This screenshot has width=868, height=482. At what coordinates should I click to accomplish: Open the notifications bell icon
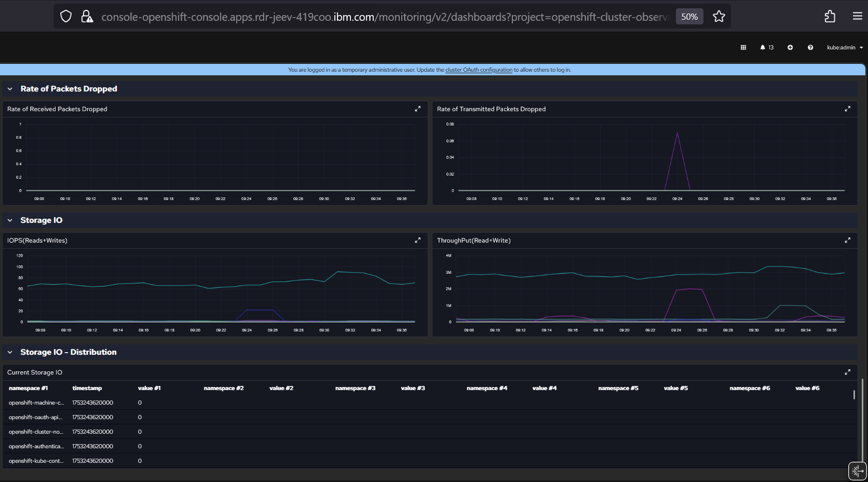pyautogui.click(x=763, y=47)
